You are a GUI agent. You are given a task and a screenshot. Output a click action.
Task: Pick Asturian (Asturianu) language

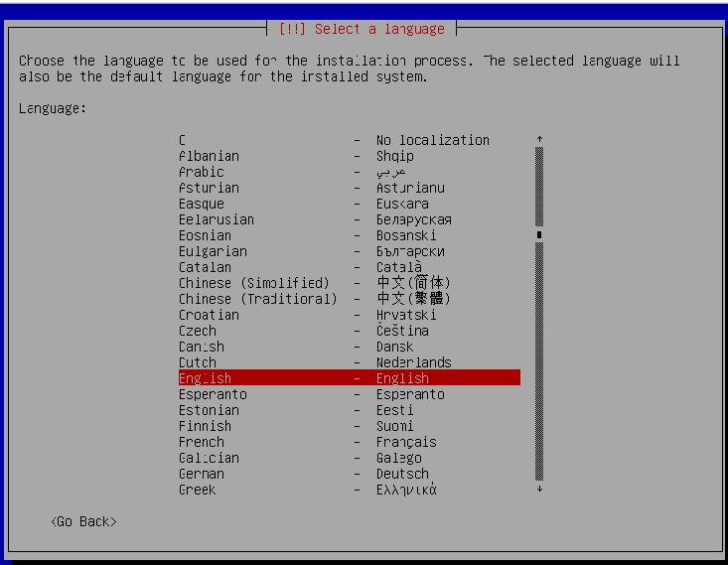tap(350, 188)
